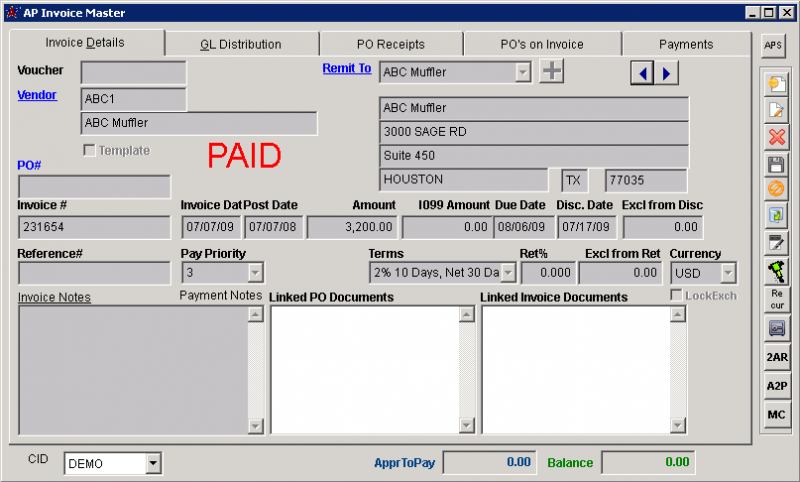This screenshot has height=482, width=800.
Task: Click the A2P sidebar button
Action: tap(776, 385)
